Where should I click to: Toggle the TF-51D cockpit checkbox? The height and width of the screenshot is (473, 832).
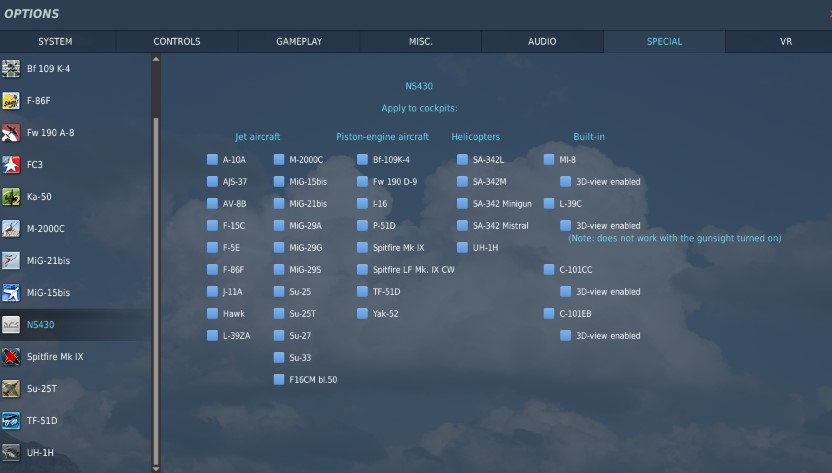(362, 291)
